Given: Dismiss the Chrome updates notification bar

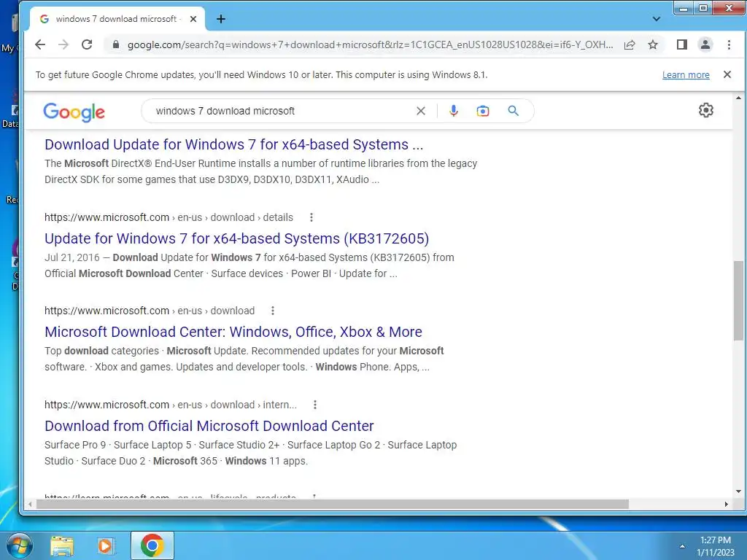Looking at the screenshot, I should click(x=727, y=74).
